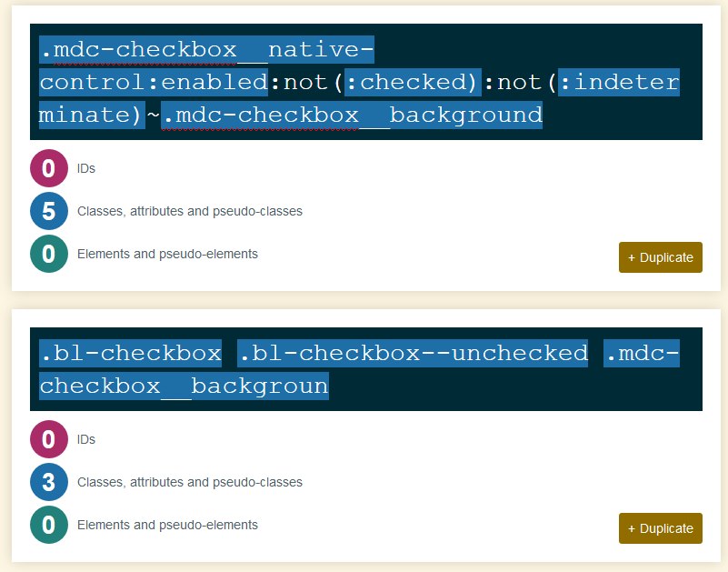Click the 'Classes, attributes and pseudo-classes' label beside 5
Viewport: 728px width, 572px height.
point(189,211)
